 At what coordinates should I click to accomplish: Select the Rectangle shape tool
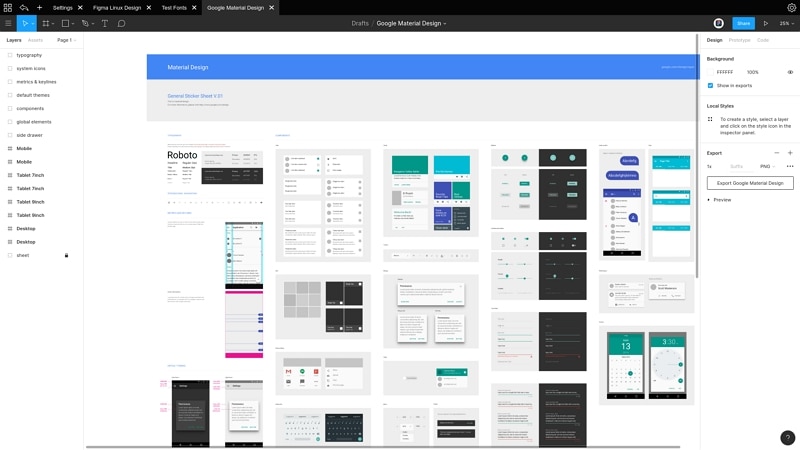pyautogui.click(x=65, y=23)
